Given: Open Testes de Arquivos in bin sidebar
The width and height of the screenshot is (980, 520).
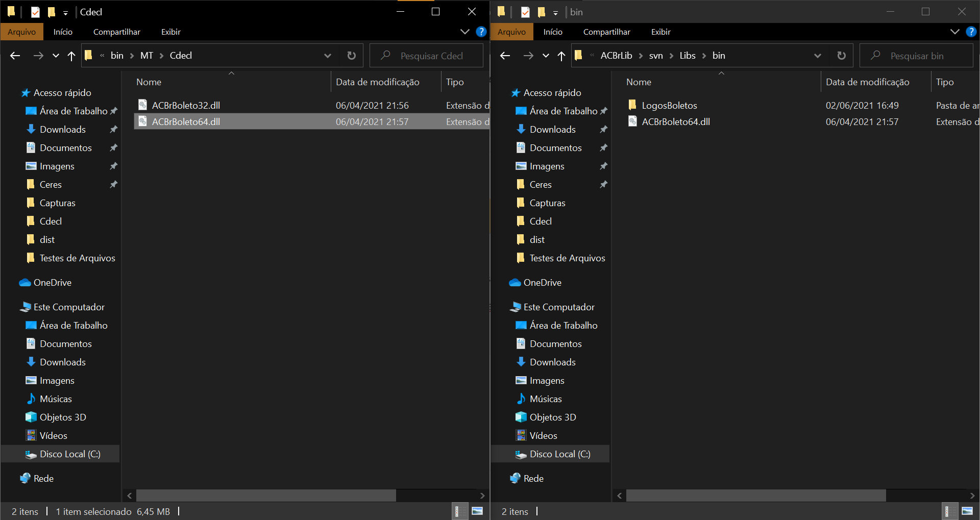Looking at the screenshot, I should 560,258.
